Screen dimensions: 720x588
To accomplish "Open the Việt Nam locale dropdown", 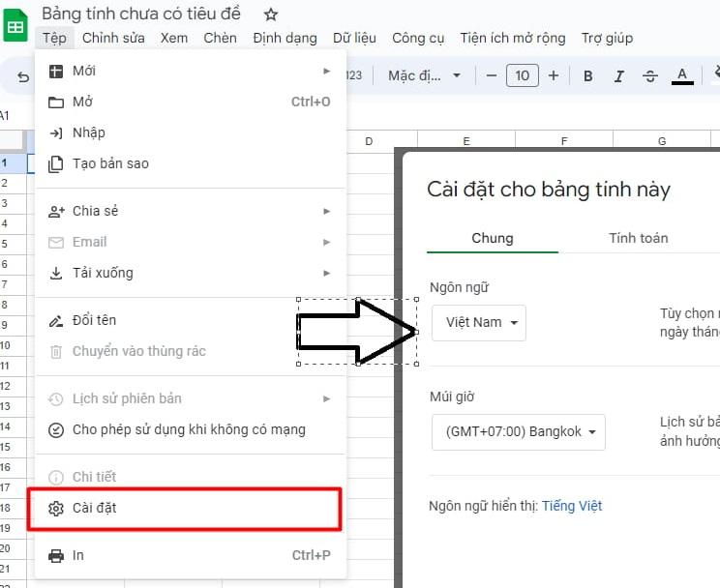I will tap(479, 323).
